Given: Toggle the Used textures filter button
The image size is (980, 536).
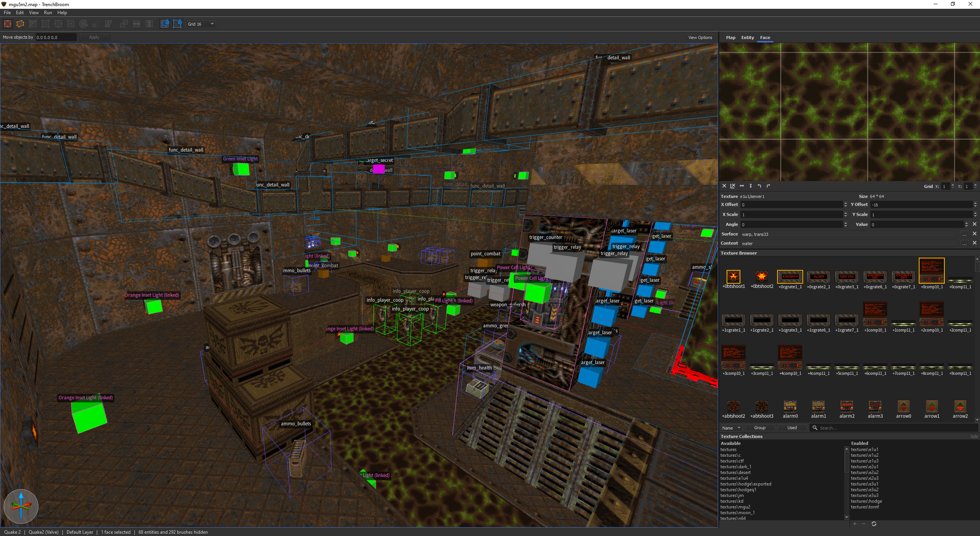Looking at the screenshot, I should [x=792, y=428].
